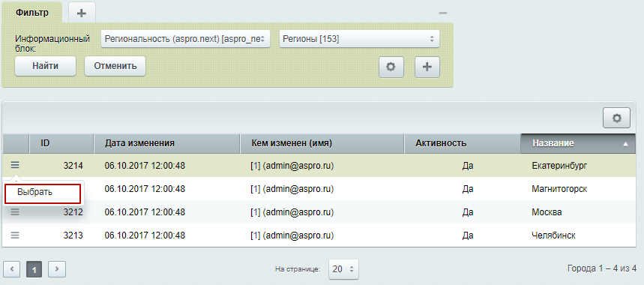The image size is (644, 285).
Task: Click the Москва name cell
Action: [547, 213]
